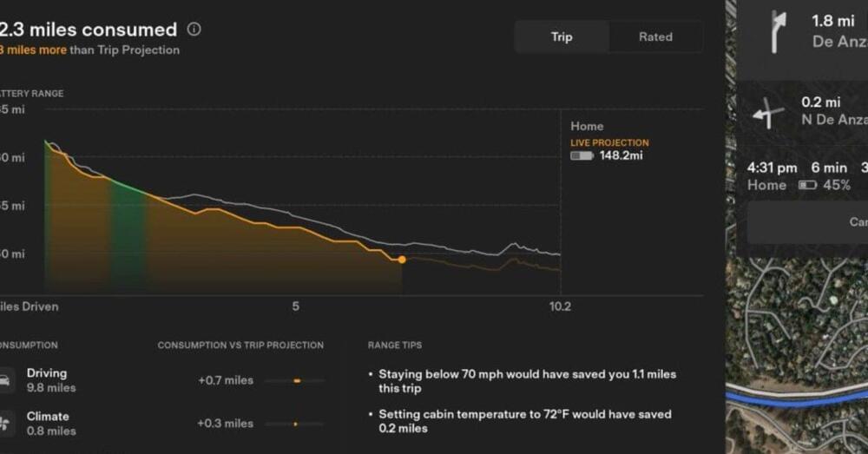Screen dimensions: 868x454
Task: Click the Driving +0.7 miles comparison bar
Action: coord(295,380)
